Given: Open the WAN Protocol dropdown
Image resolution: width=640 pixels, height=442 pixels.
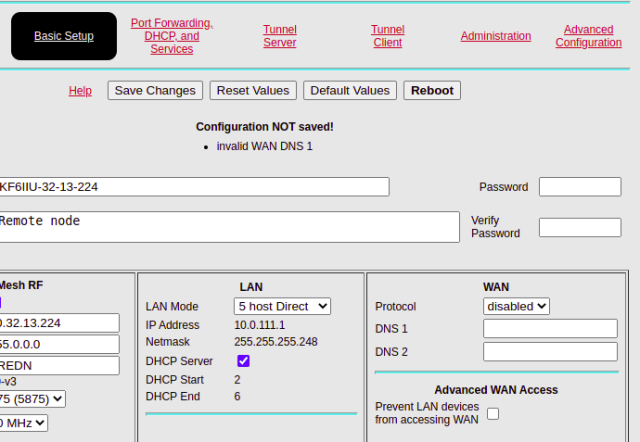Looking at the screenshot, I should click(516, 306).
